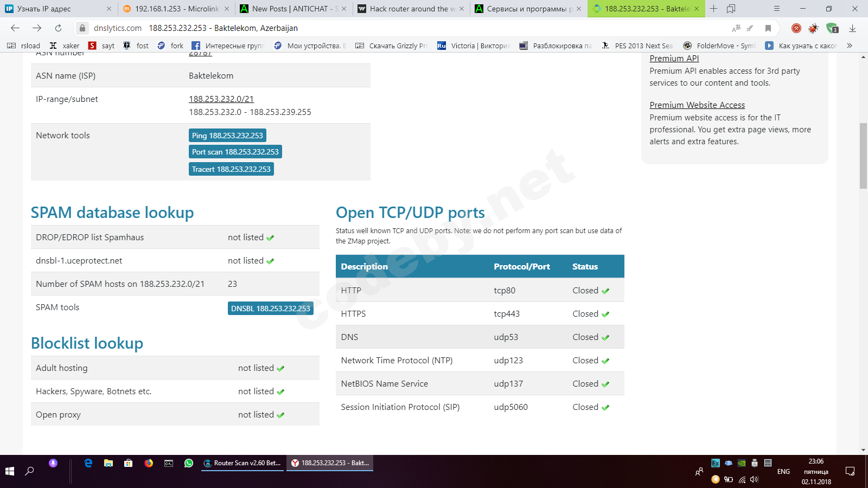Image resolution: width=868 pixels, height=488 pixels.
Task: Switch to 'Сервисы и программы' tab
Action: pyautogui.click(x=528, y=9)
